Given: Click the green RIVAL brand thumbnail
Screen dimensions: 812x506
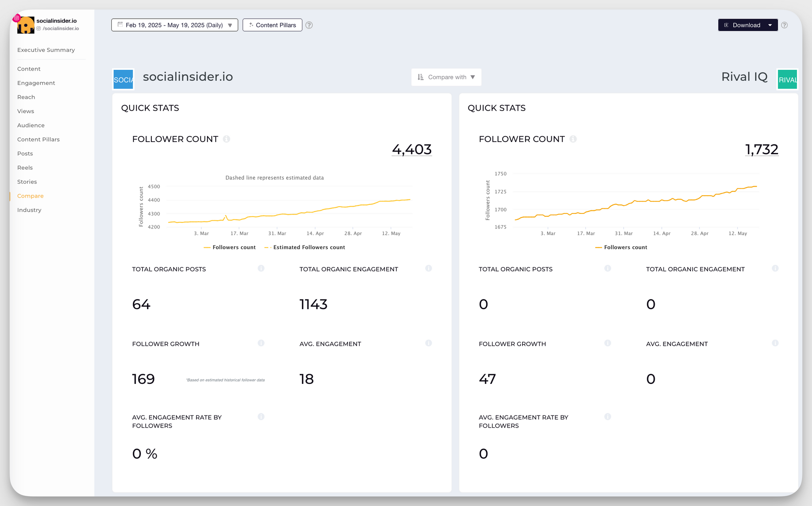Looking at the screenshot, I should (787, 80).
